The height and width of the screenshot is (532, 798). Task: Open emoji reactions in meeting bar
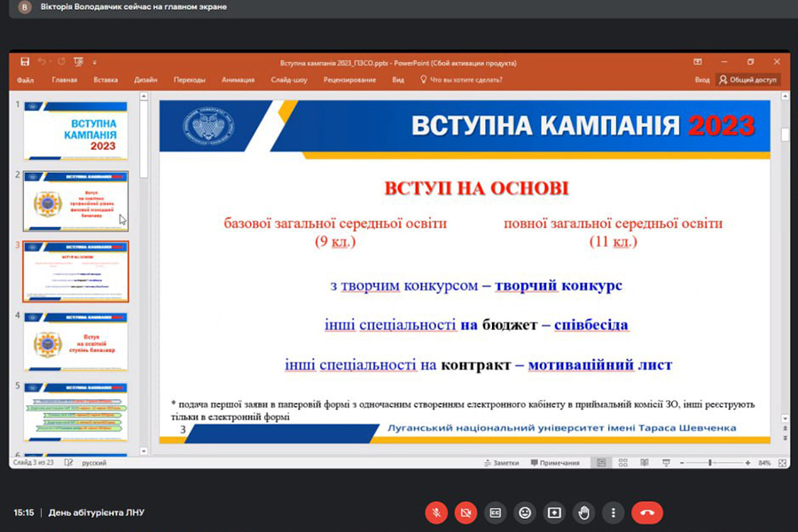pyautogui.click(x=525, y=512)
